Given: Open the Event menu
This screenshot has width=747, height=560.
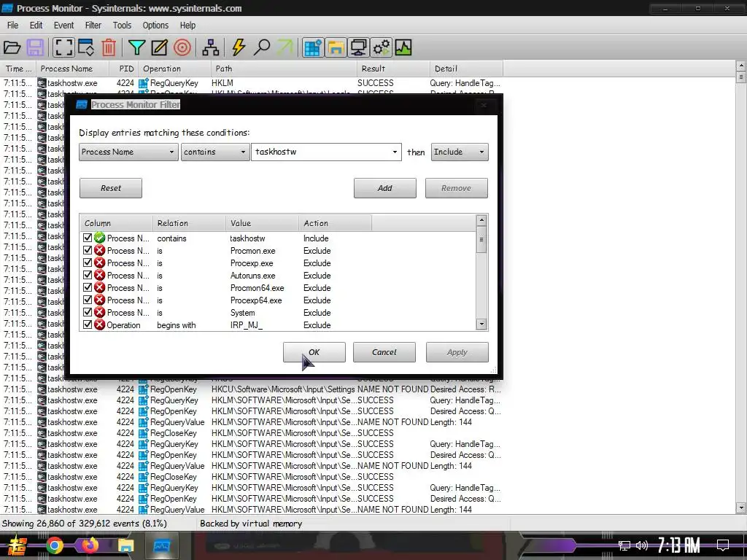Looking at the screenshot, I should point(64,26).
